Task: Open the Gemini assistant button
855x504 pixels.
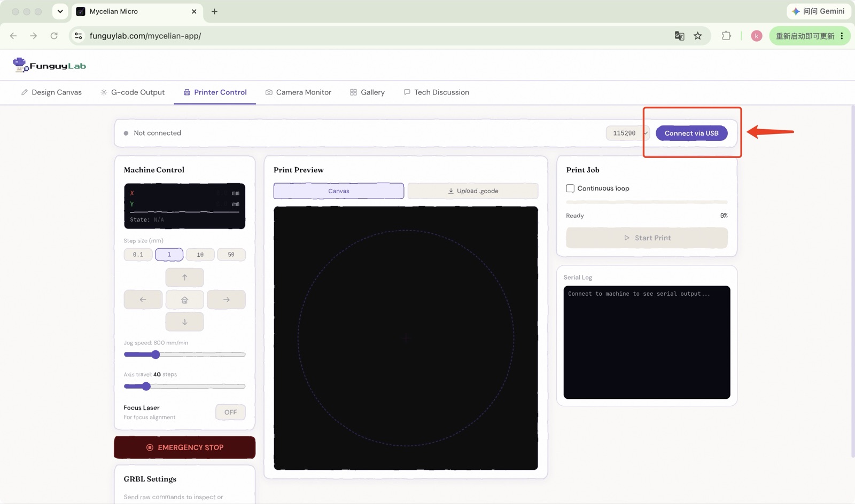Action: pyautogui.click(x=819, y=11)
